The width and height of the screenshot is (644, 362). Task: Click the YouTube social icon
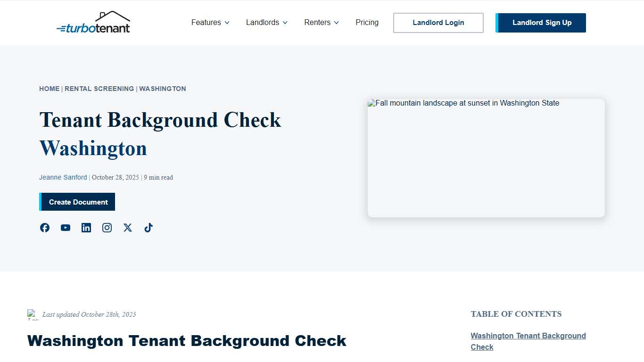[x=66, y=228]
